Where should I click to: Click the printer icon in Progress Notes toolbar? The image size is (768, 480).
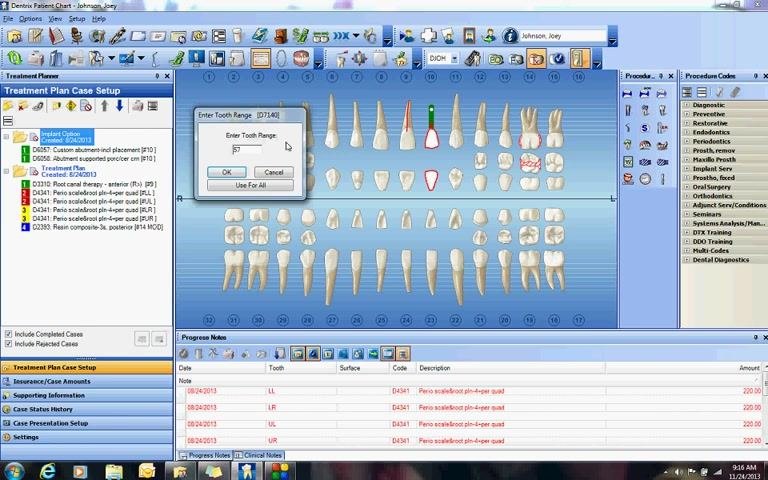point(228,353)
